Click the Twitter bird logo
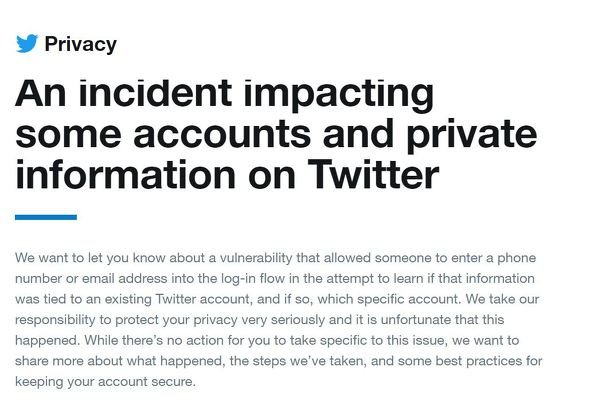This screenshot has width=590, height=406. (27, 43)
